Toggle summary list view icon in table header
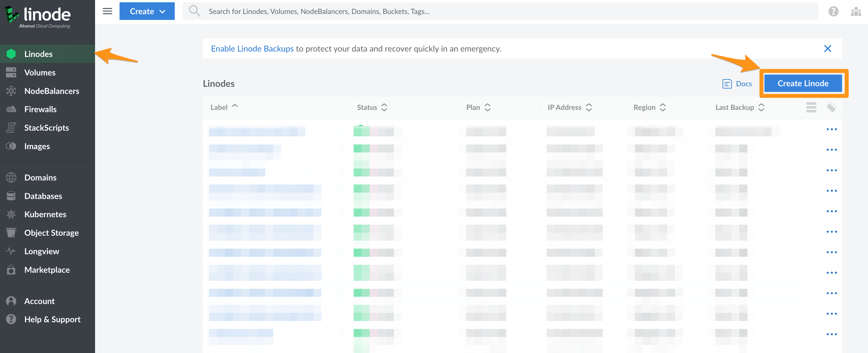The image size is (868, 353). tap(811, 107)
